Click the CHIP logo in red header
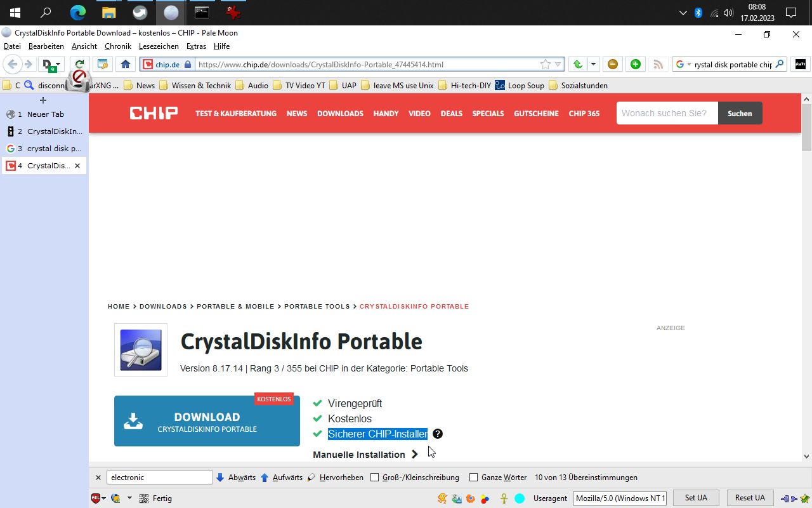Screen dimensions: 812x508 pos(154,113)
